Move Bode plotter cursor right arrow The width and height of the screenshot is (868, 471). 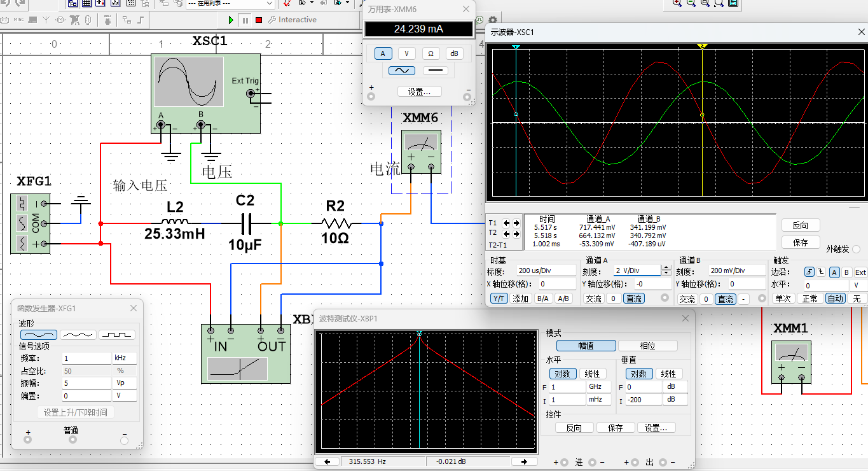click(x=524, y=462)
